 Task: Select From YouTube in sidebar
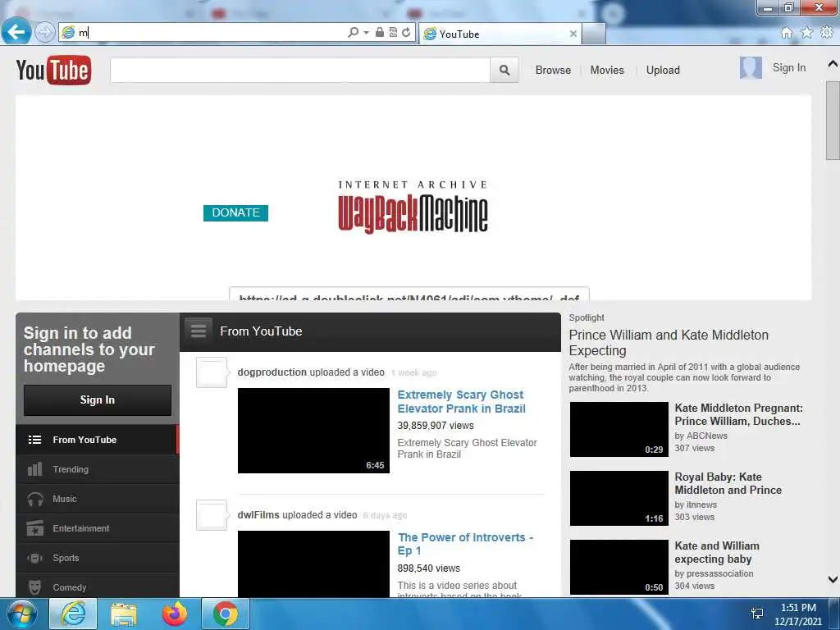[98, 440]
